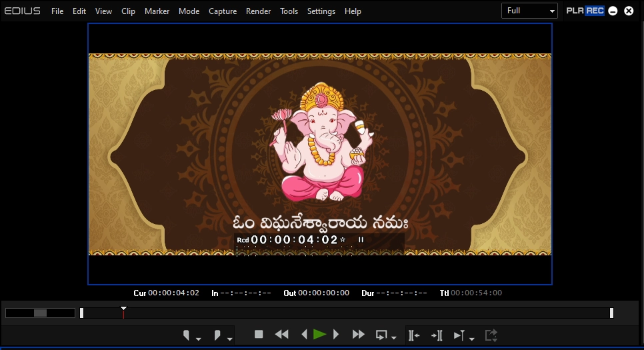Open the Capture menu
Image resolution: width=644 pixels, height=350 pixels.
(223, 11)
